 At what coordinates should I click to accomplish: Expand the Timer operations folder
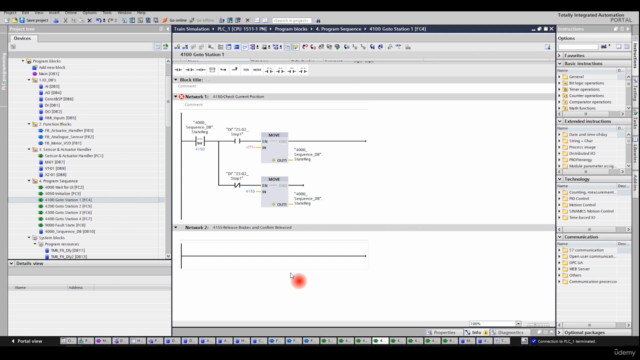pos(560,89)
